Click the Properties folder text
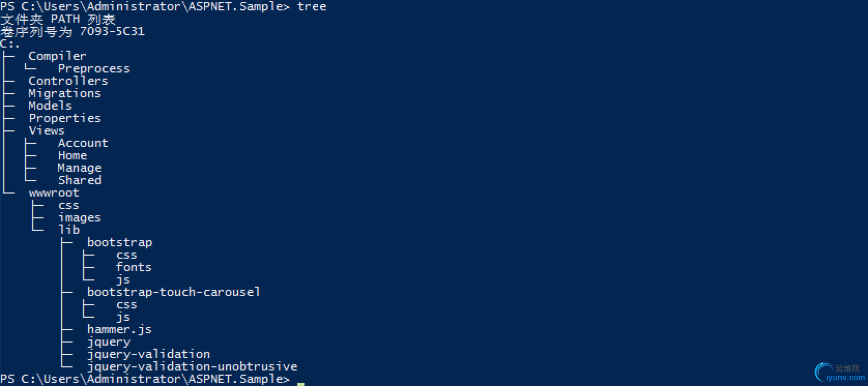 (x=65, y=118)
